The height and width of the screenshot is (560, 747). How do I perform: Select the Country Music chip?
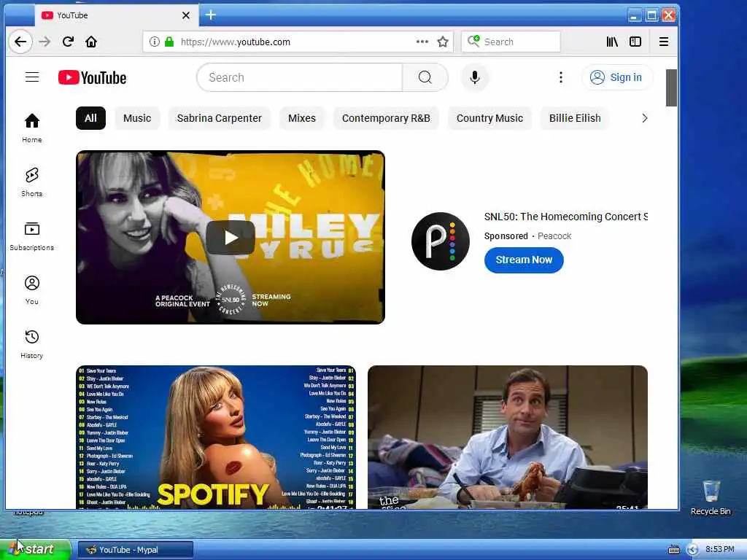coord(489,118)
